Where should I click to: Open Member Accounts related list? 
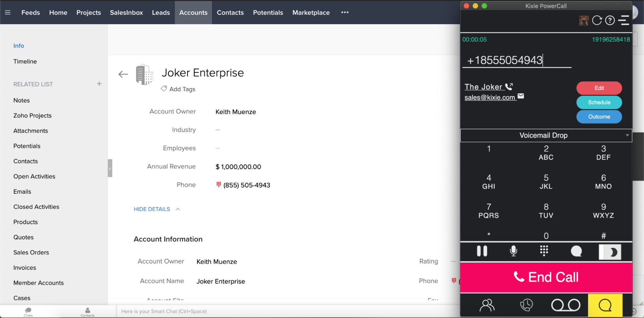coord(39,283)
